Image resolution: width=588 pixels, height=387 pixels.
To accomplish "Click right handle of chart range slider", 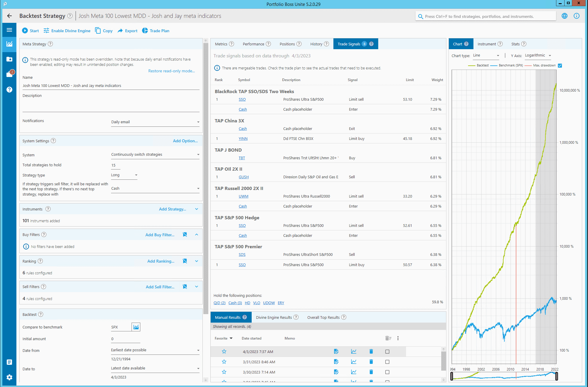I will click(x=556, y=376).
